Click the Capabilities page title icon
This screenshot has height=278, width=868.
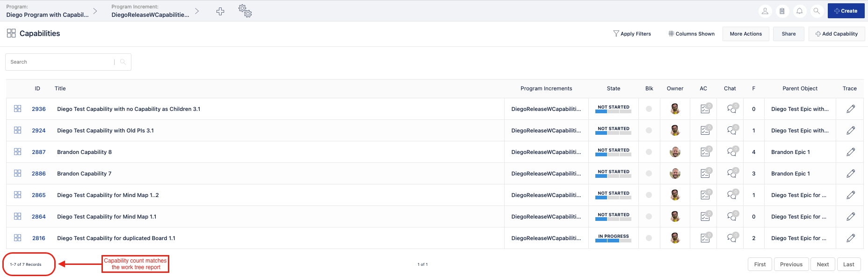point(11,33)
